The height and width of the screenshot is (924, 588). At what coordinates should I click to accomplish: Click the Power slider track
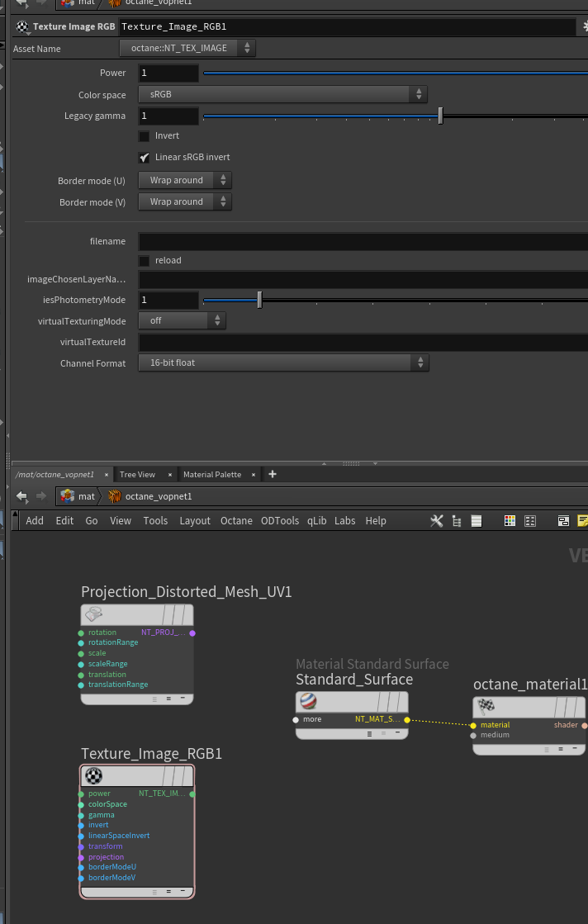[396, 73]
